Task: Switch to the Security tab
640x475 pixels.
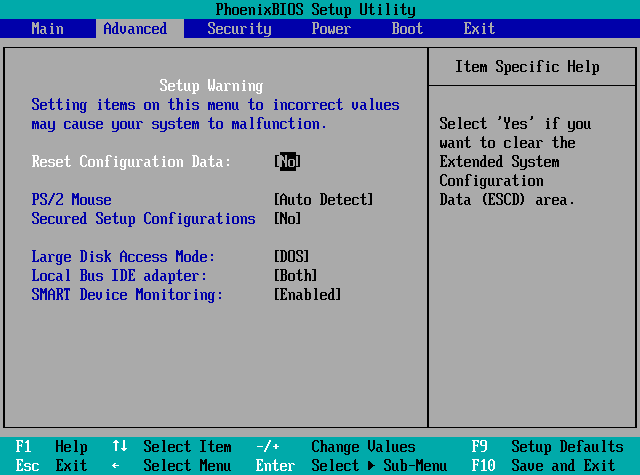Action: click(x=239, y=29)
